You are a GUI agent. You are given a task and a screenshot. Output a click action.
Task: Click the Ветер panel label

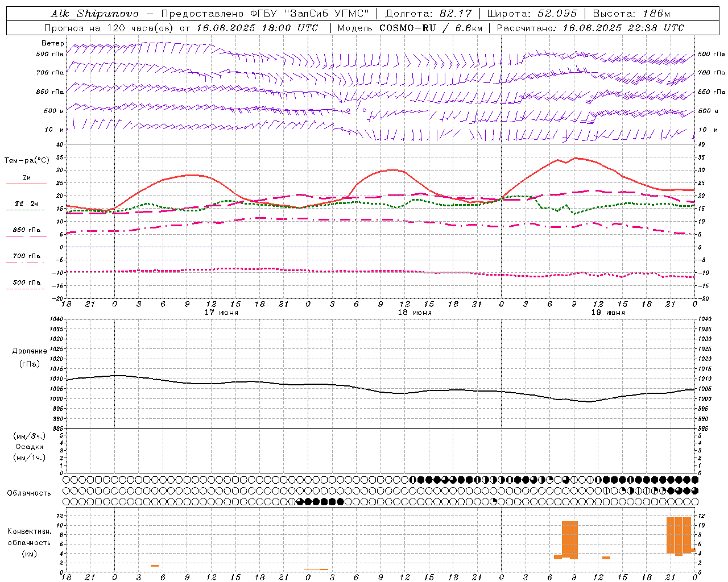[53, 43]
